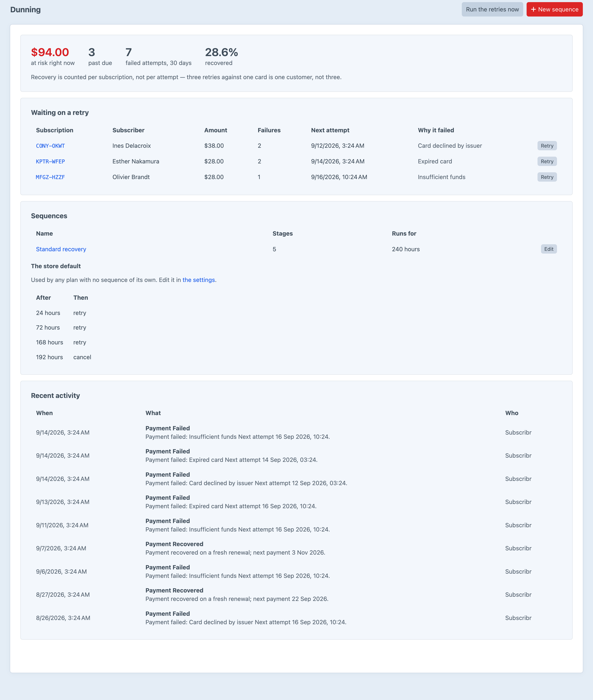Retry payment for Ines Delacroix
Screen dimensions: 593x700
(547, 146)
